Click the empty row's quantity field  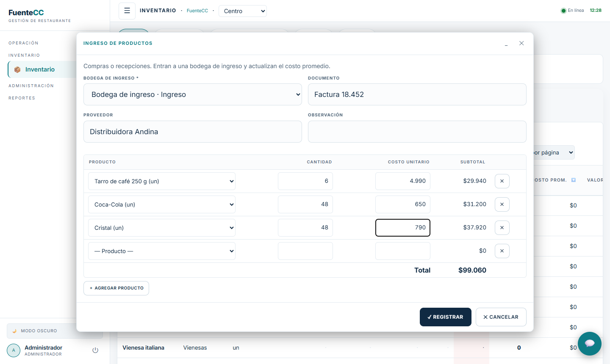[x=305, y=251]
